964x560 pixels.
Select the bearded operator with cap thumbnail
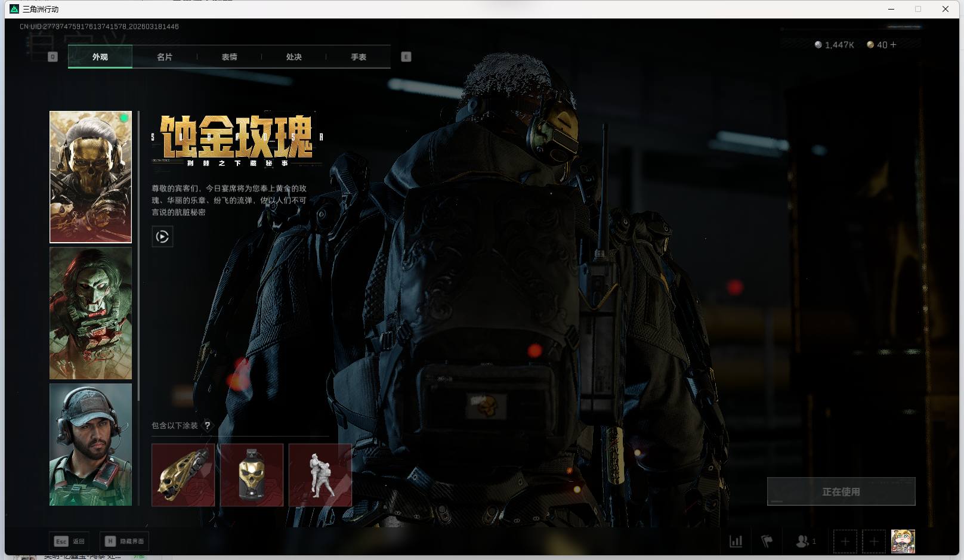coord(91,445)
